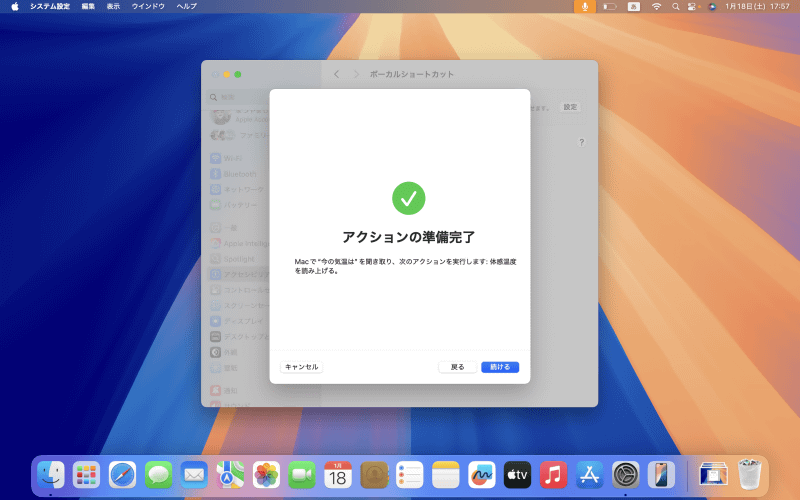Open the 表示 menu

click(113, 6)
